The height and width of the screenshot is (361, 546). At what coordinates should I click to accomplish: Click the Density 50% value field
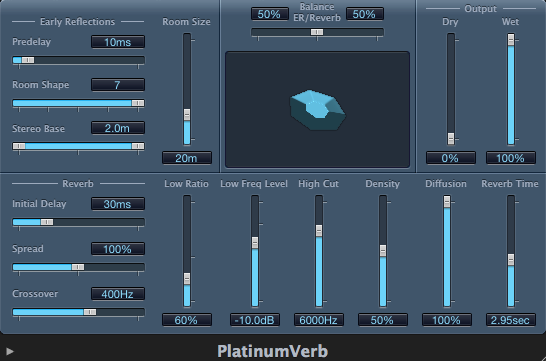(x=383, y=320)
